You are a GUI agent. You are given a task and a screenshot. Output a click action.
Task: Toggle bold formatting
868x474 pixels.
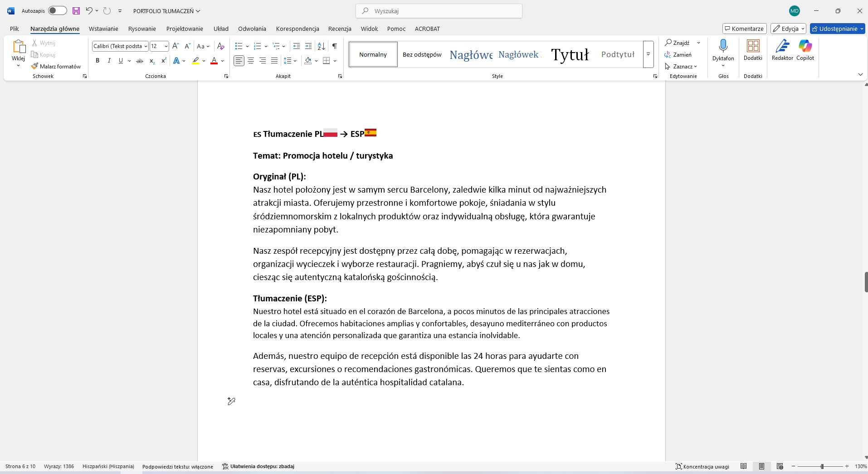click(x=98, y=61)
